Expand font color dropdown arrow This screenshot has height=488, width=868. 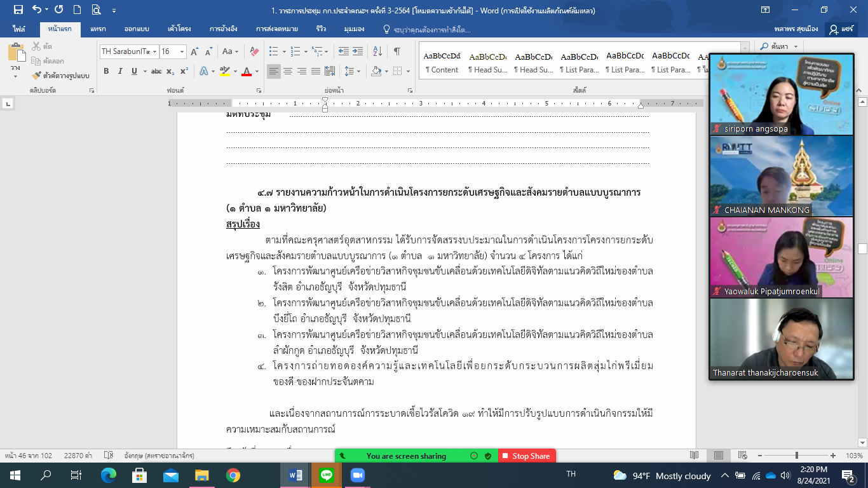point(257,71)
